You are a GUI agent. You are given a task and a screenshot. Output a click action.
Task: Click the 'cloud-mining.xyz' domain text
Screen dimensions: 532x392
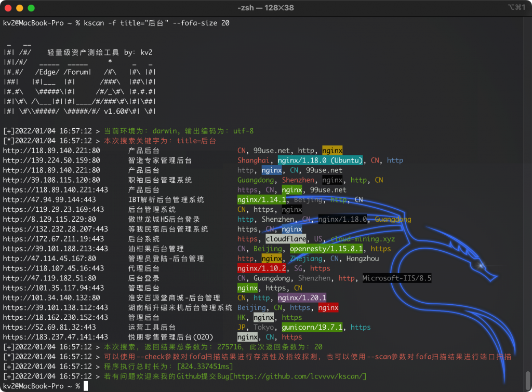tap(363, 239)
